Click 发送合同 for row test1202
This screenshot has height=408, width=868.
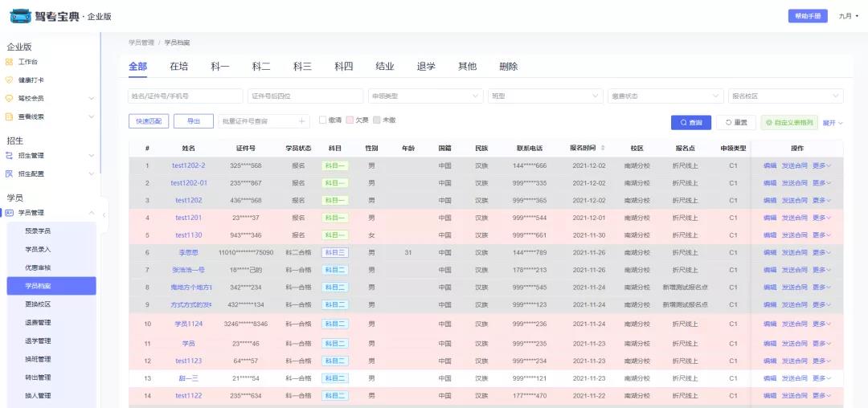pos(794,200)
